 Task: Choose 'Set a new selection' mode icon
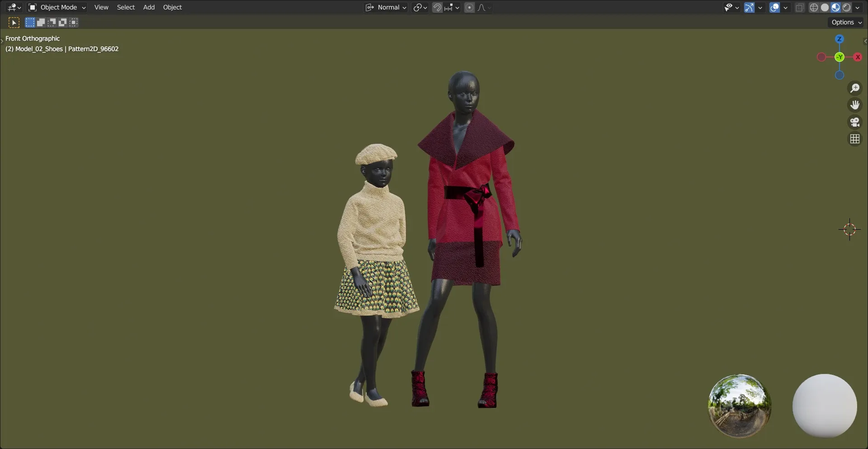(30, 22)
